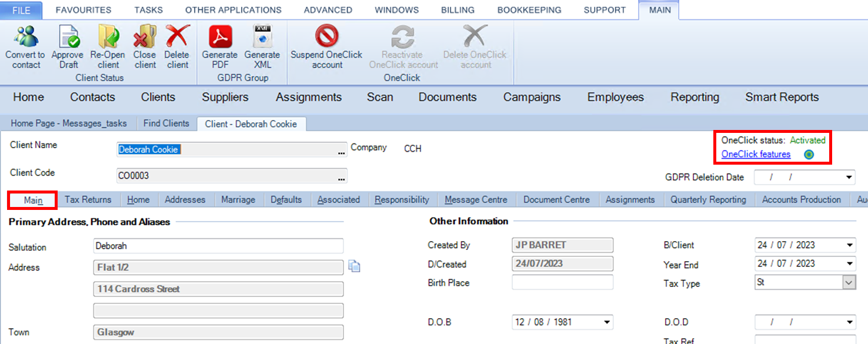
Task: Click the Delete client icon
Action: tap(177, 36)
